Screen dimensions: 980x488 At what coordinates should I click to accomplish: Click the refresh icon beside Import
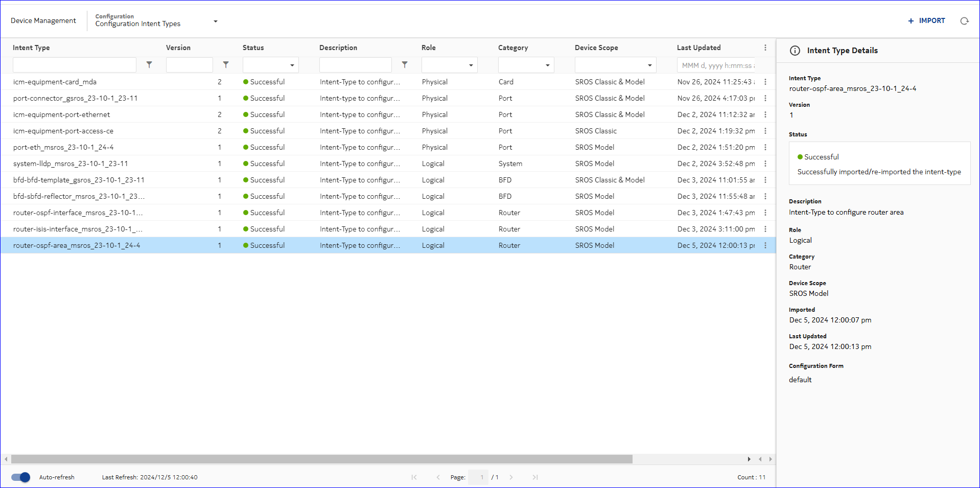pyautogui.click(x=964, y=21)
